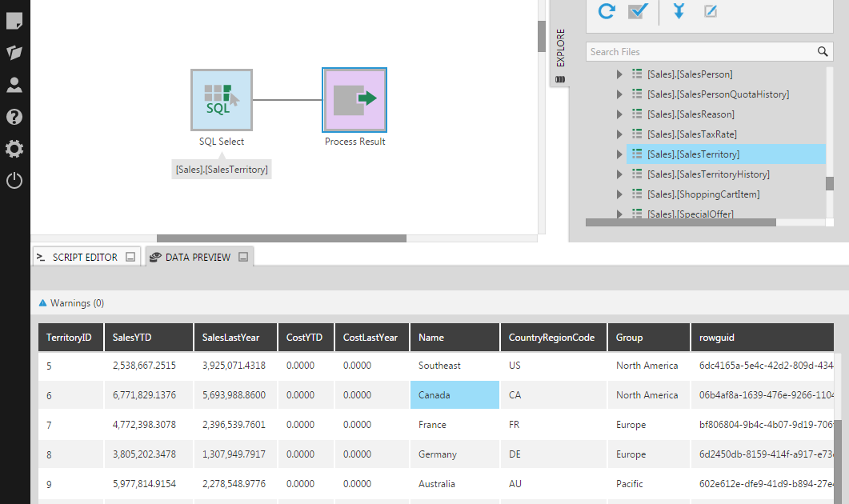Click the Search Files input field
This screenshot has height=504, width=849.
click(702, 51)
